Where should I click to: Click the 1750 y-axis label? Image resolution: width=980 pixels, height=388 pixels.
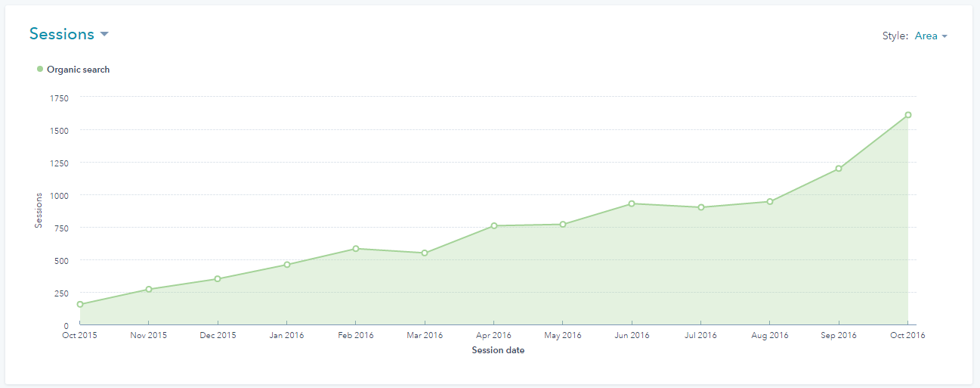[60, 98]
